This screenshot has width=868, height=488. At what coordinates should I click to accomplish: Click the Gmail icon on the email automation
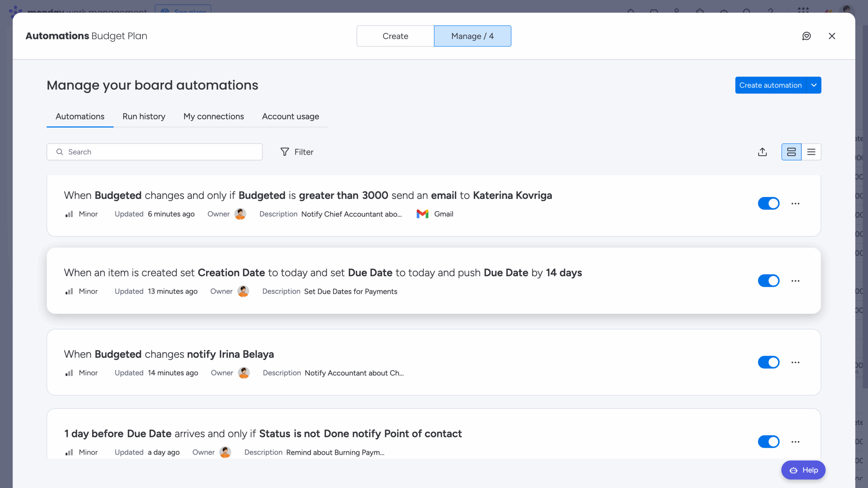click(421, 214)
